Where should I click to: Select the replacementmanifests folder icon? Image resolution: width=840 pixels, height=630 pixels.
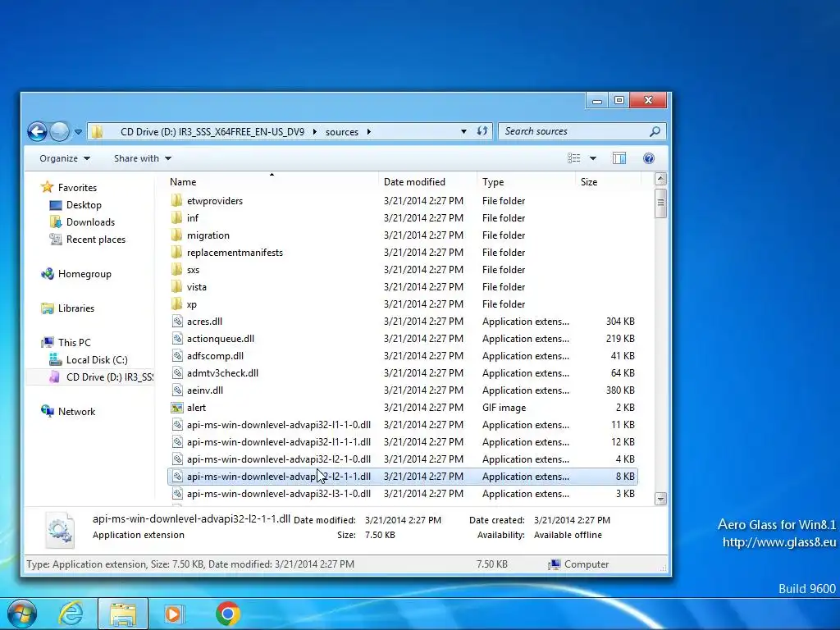[177, 253]
